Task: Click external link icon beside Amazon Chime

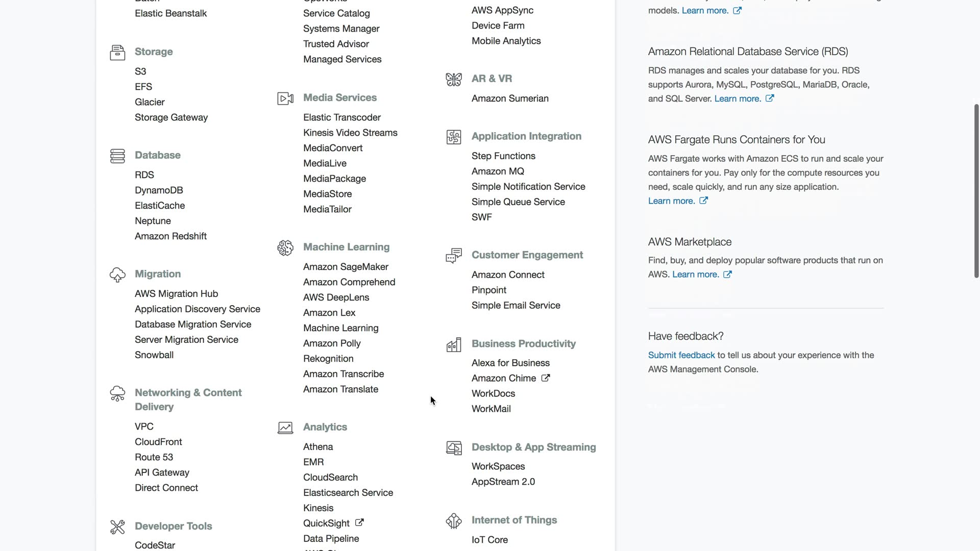Action: [x=545, y=378]
